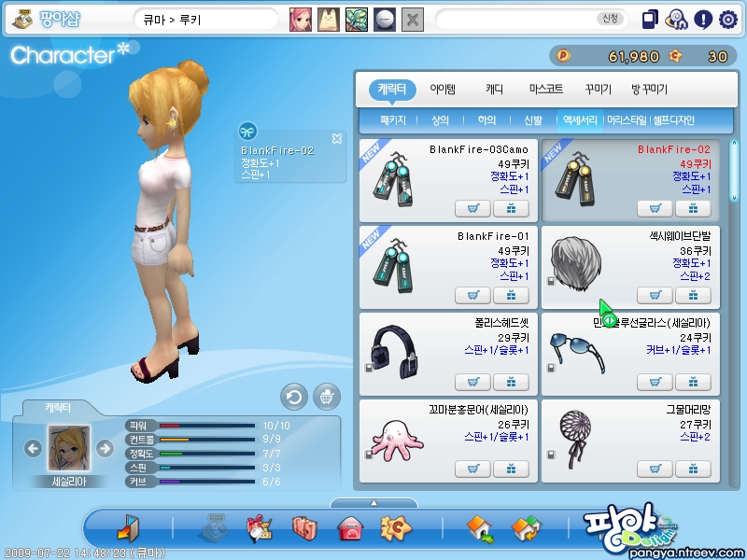
Task: Gift the 꼬마분홍문어 octopus item
Action: tap(511, 469)
